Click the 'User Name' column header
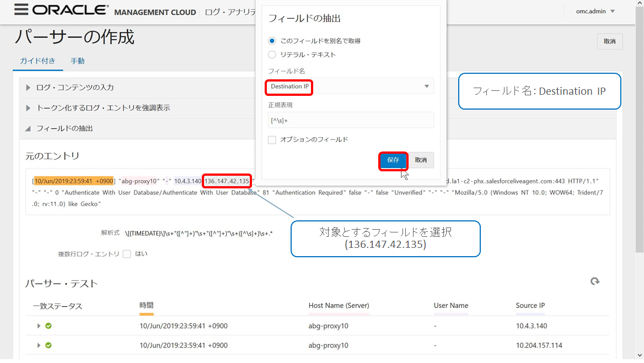The image size is (644, 363). tap(451, 306)
